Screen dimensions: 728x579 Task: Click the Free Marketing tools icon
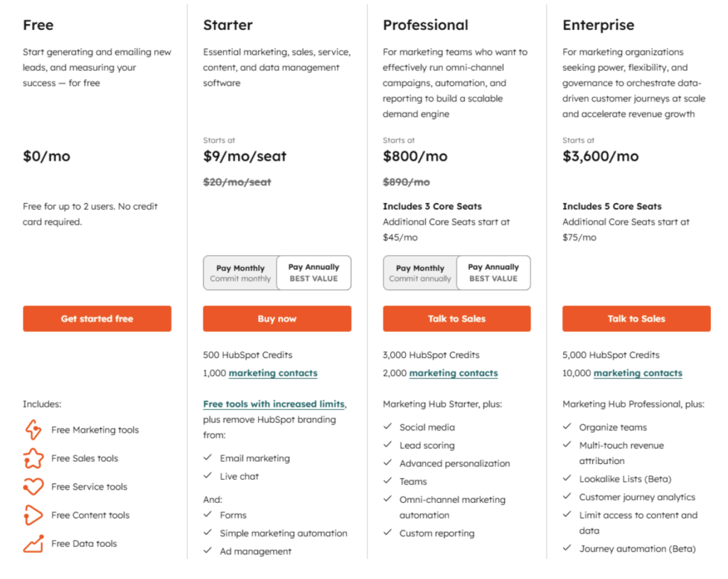(33, 430)
